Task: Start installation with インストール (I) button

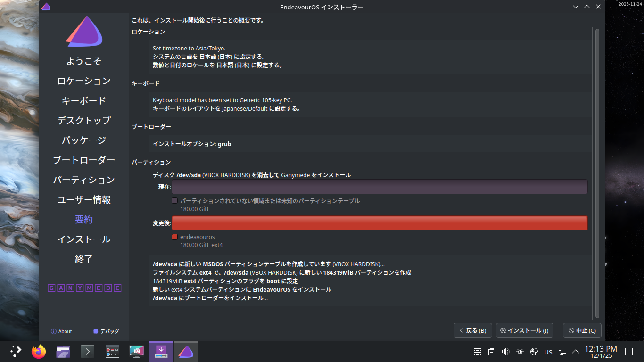Action: [x=525, y=330]
